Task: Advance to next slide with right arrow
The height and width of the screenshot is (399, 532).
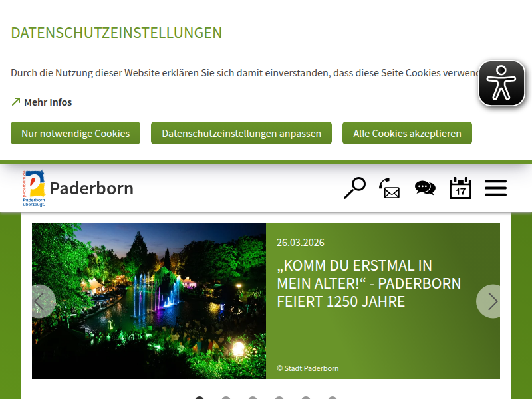Action: tap(491, 301)
